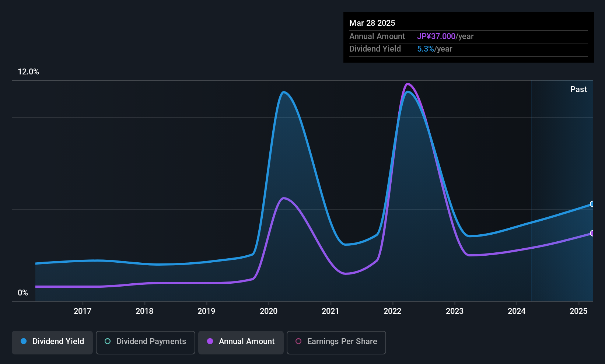Select the 2021 year label
The image size is (605, 364).
point(331,311)
